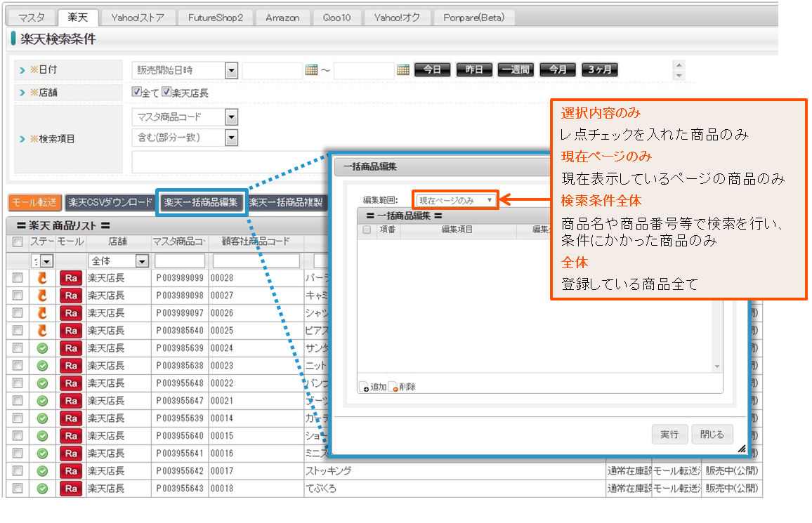Image resolution: width=812 pixels, height=523 pixels.
Task: Check the row checkbox for product 00018
Action: coord(18,488)
